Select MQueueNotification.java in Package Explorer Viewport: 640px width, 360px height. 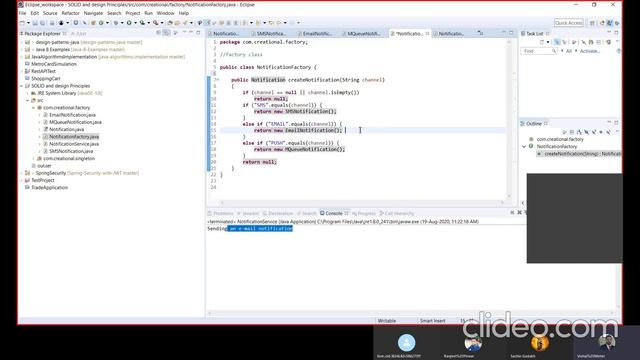75,122
